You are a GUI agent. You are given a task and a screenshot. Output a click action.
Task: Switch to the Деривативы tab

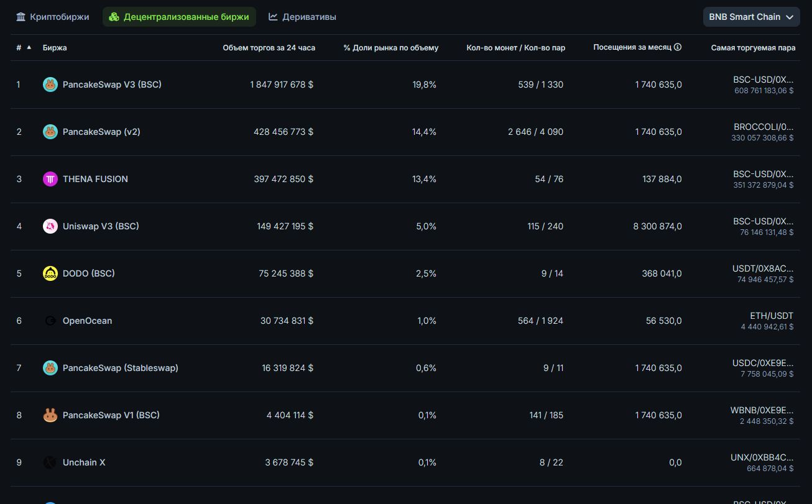[302, 17]
